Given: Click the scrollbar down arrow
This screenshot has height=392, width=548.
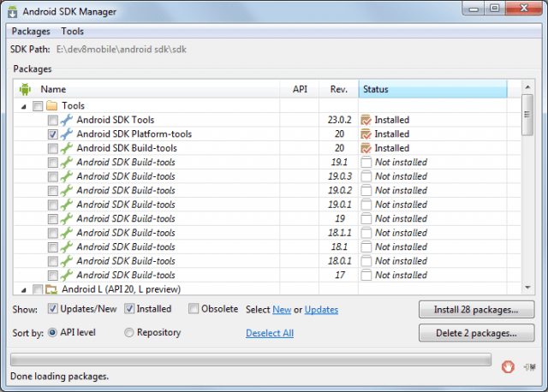Looking at the screenshot, I should coord(527,288).
